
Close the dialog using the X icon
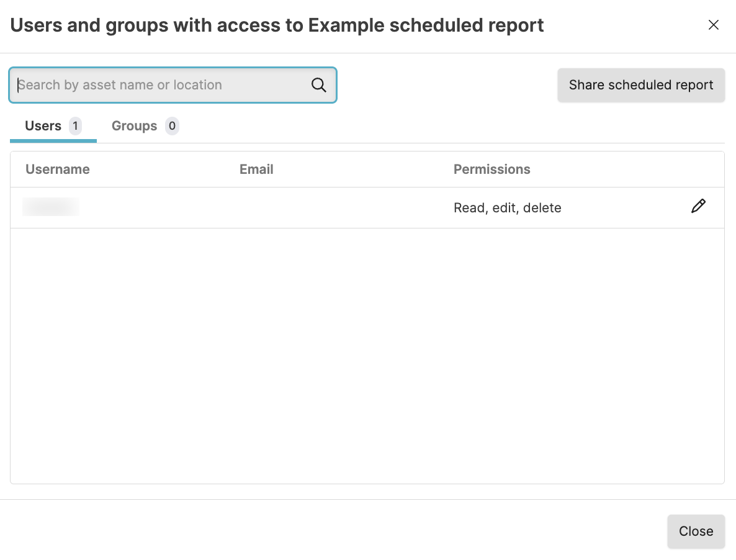714,25
